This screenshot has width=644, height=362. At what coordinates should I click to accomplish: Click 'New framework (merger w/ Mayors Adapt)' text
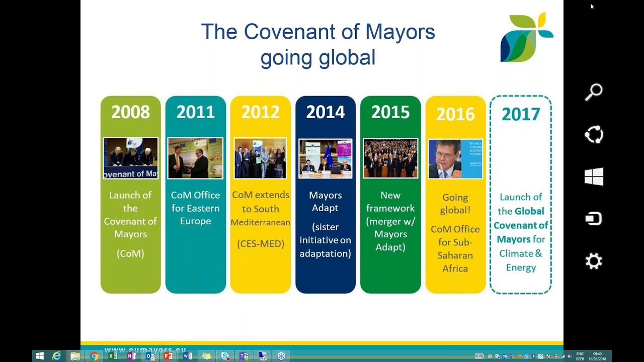pos(390,221)
